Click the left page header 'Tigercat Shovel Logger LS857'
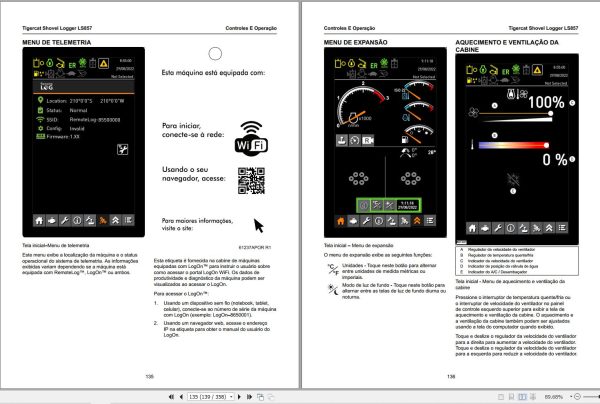The height and width of the screenshot is (404, 600). [57, 28]
